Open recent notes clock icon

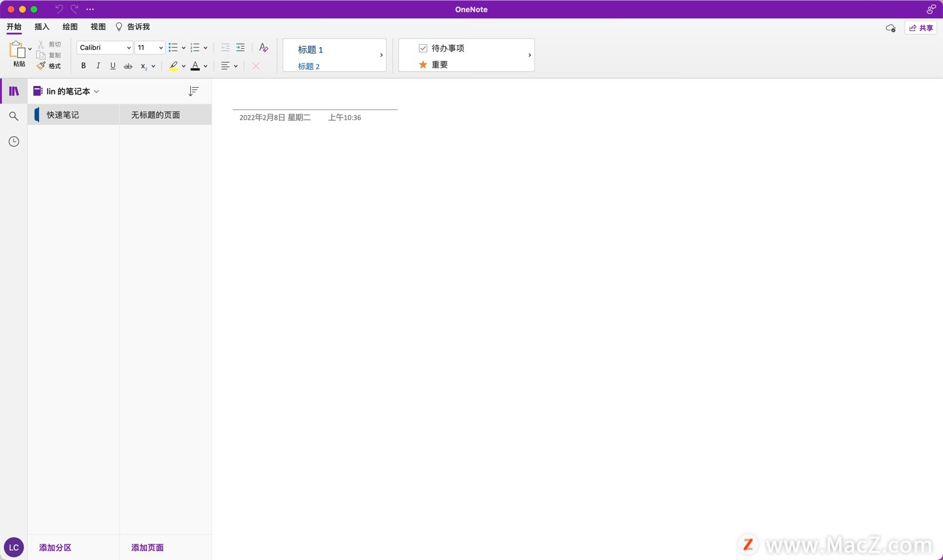click(14, 141)
